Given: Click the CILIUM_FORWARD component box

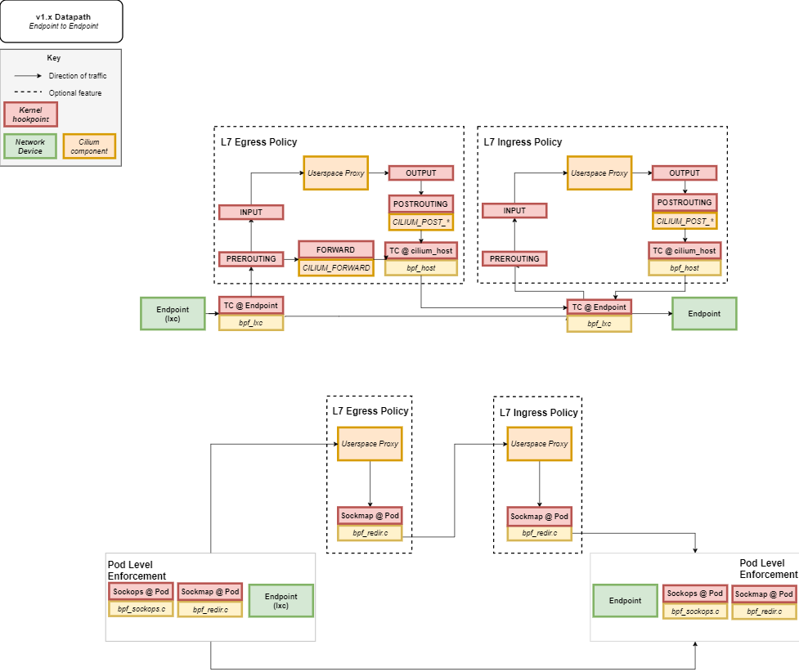Looking at the screenshot, I should coord(336,267).
